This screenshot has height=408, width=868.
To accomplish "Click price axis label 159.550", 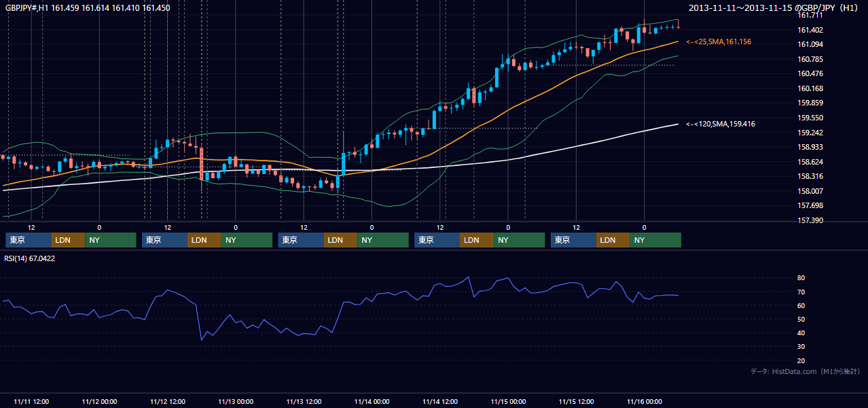I will click(x=810, y=118).
